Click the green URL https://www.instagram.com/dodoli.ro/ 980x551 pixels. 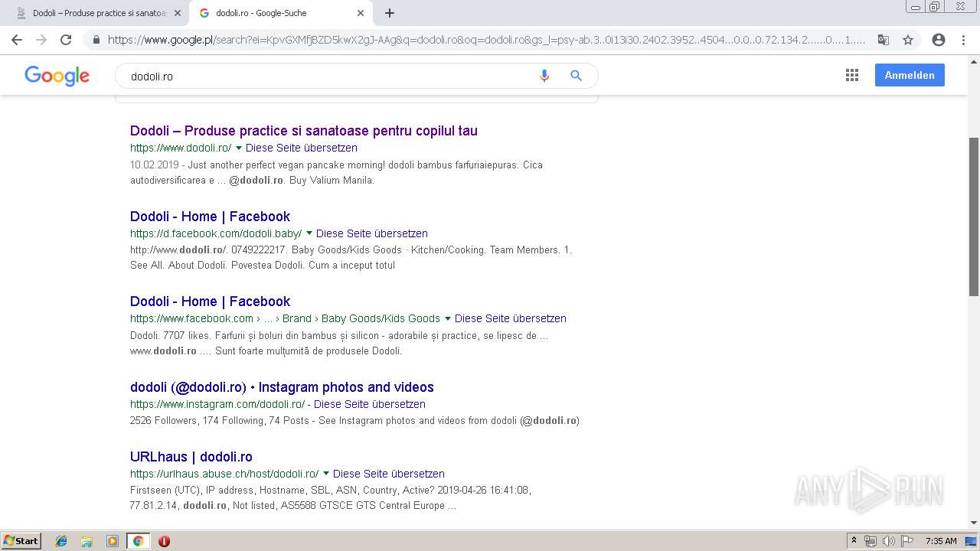pyautogui.click(x=217, y=404)
